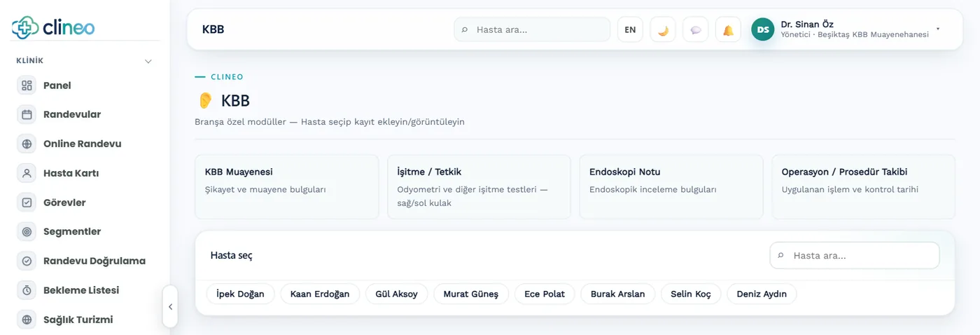Click the Online Randevu globe icon
This screenshot has height=335, width=980.
(x=27, y=144)
